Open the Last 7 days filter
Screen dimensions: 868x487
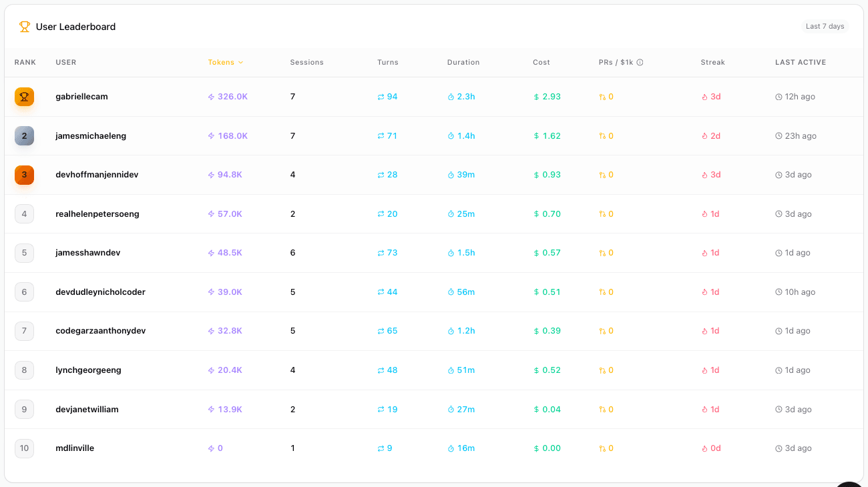click(825, 27)
